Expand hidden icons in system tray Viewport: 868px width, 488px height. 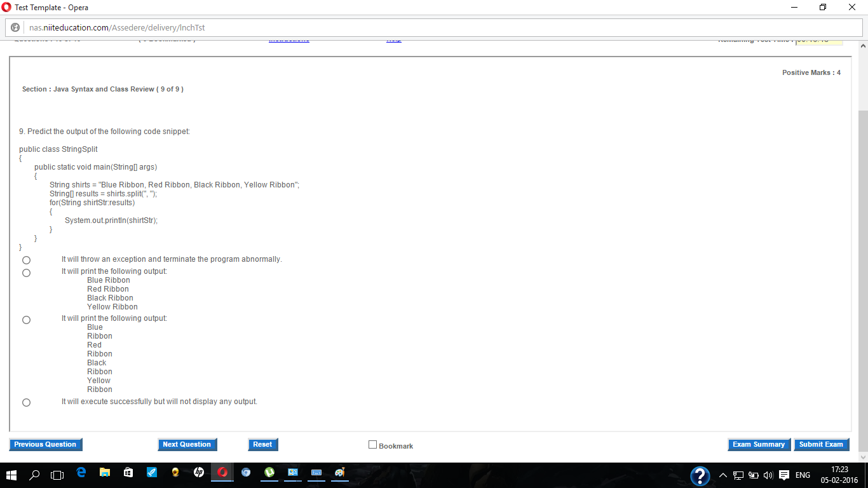point(723,474)
